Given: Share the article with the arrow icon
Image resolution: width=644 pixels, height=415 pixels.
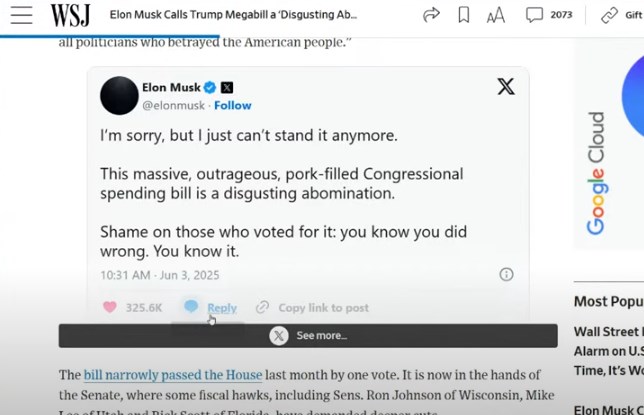Looking at the screenshot, I should [x=431, y=15].
